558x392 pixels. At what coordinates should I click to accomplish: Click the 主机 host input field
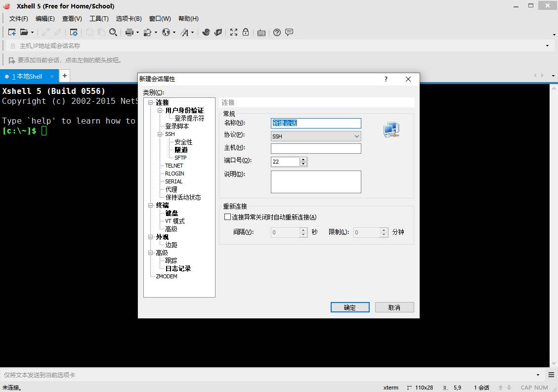[316, 148]
